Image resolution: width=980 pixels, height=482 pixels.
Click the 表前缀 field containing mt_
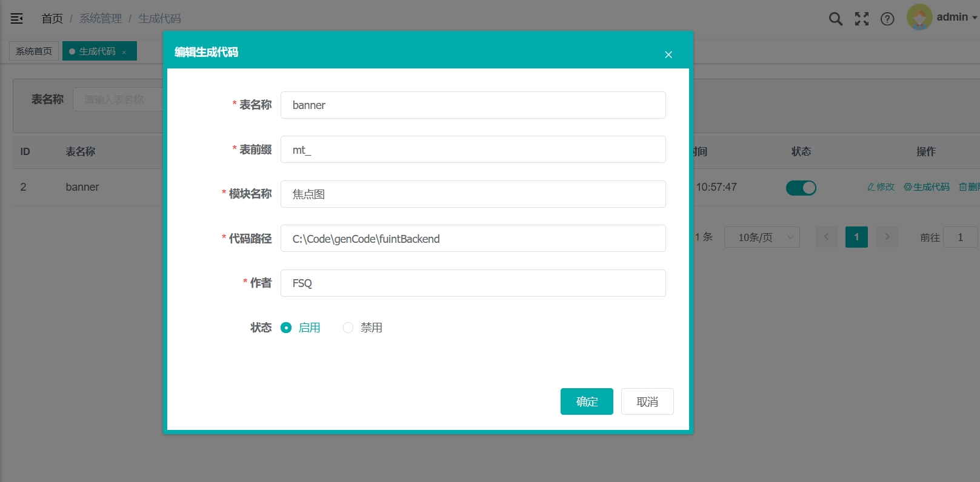473,150
